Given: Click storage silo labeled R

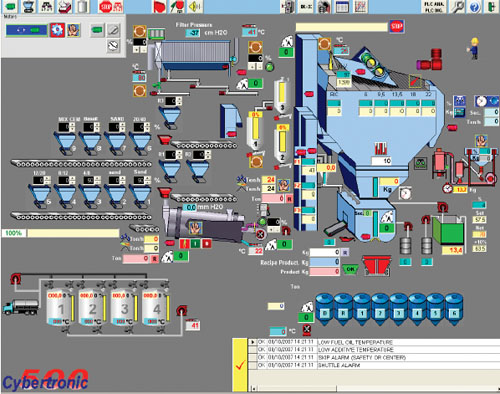Looking at the screenshot, I should pyautogui.click(x=343, y=309).
